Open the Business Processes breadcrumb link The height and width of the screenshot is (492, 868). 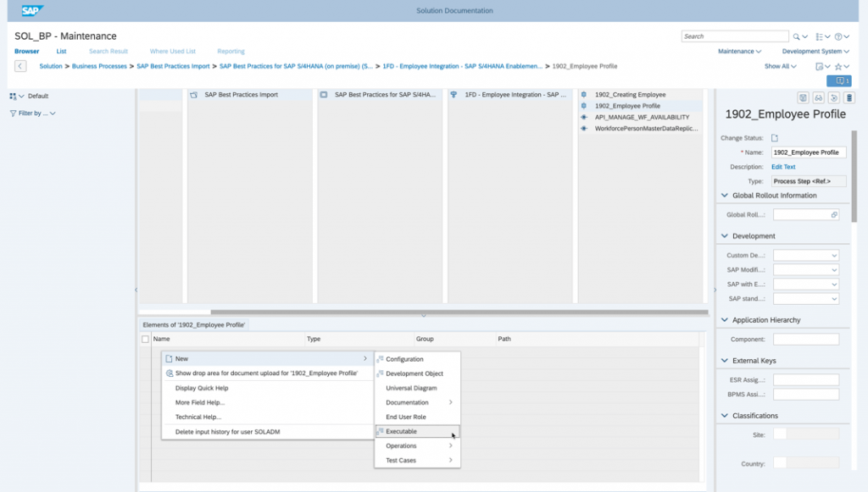(x=99, y=66)
